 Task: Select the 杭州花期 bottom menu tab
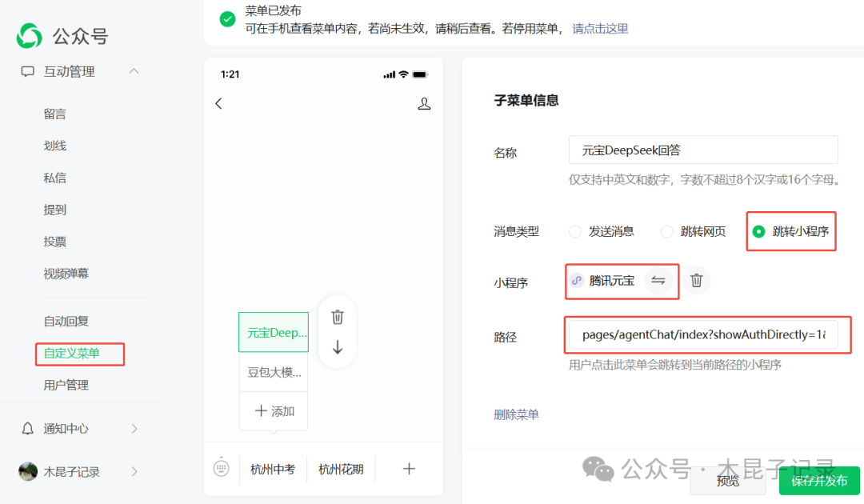pyautogui.click(x=341, y=468)
